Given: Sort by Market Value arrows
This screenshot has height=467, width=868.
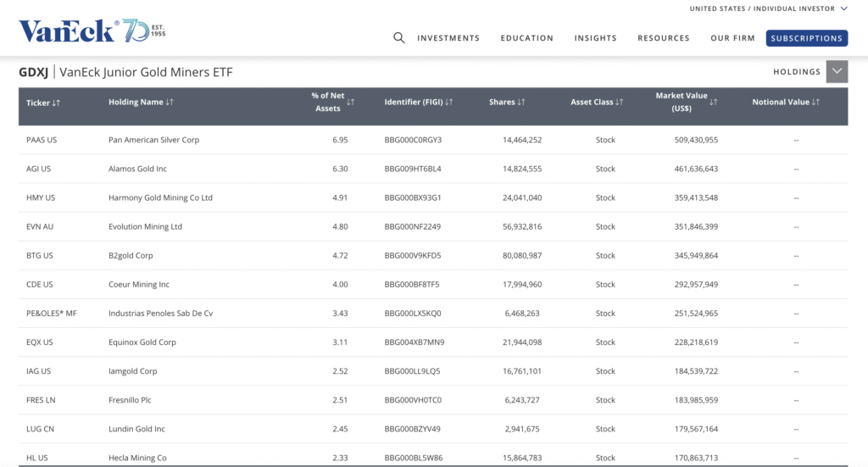Looking at the screenshot, I should tap(713, 103).
